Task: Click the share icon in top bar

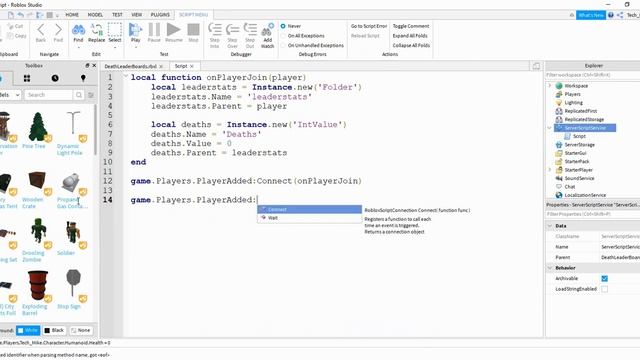Action: [x=620, y=15]
